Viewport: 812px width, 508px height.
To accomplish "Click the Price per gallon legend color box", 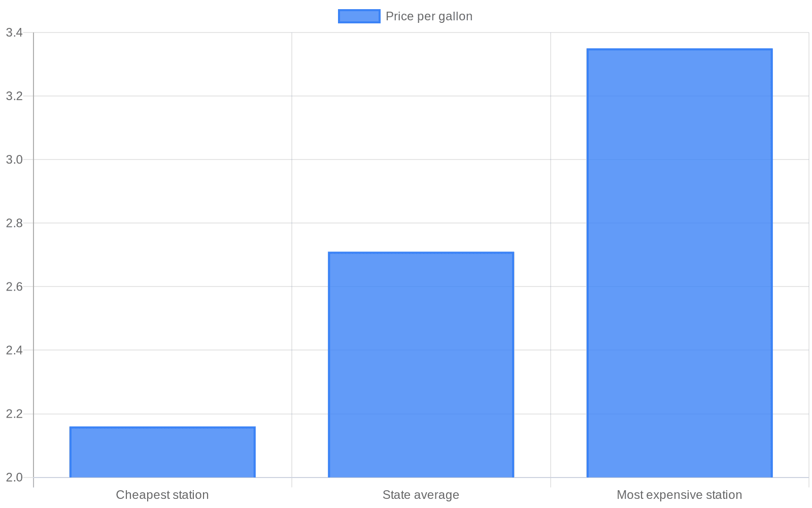I will (x=359, y=16).
